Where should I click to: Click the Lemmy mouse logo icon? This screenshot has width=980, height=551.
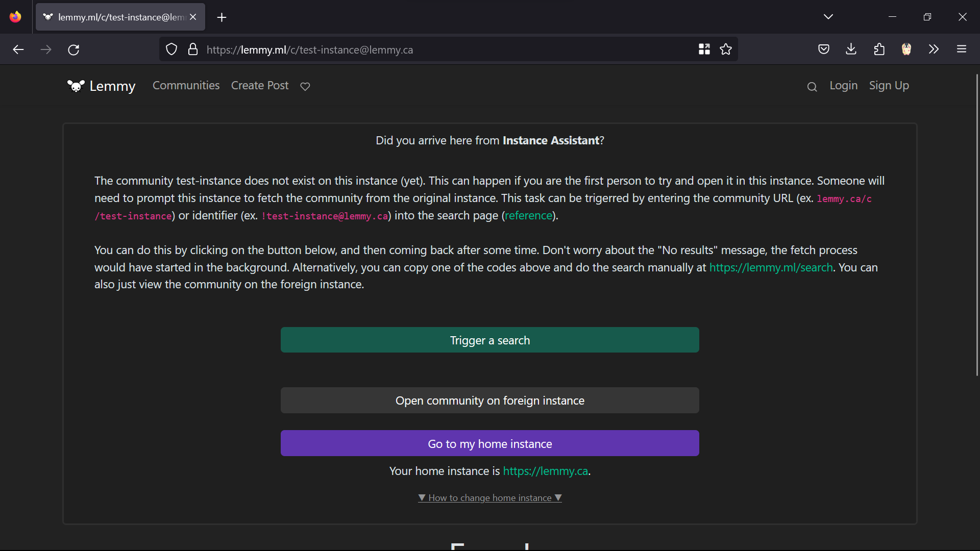(x=76, y=86)
